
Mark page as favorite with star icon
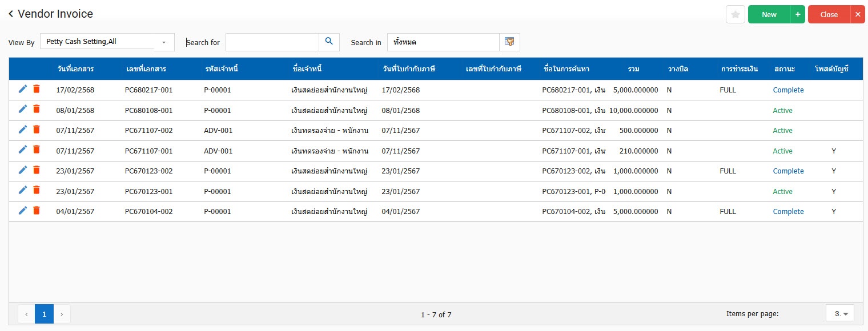(735, 15)
